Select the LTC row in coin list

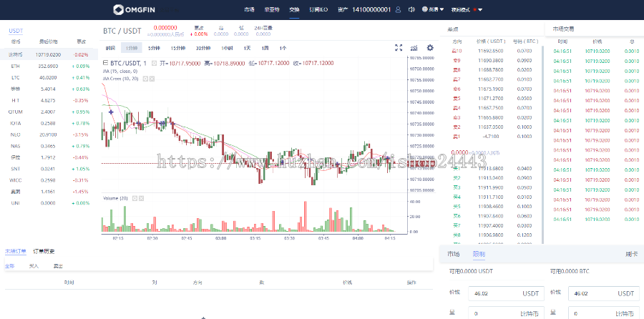click(x=49, y=77)
